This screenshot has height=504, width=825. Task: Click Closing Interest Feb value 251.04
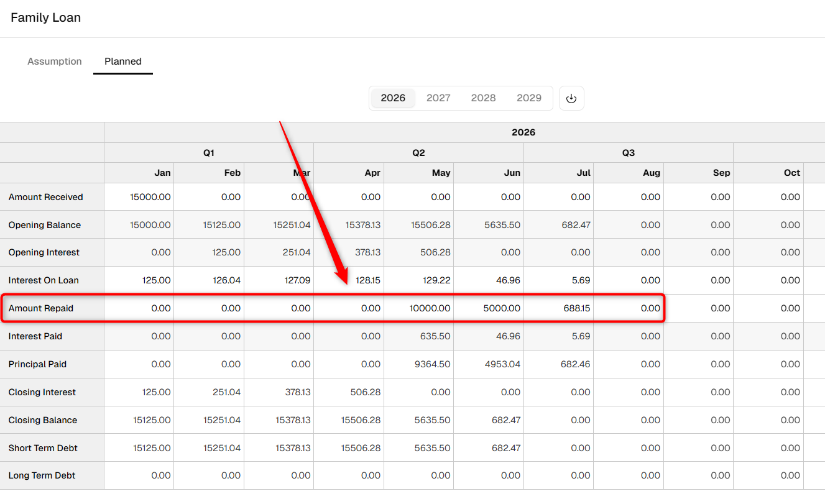(227, 392)
